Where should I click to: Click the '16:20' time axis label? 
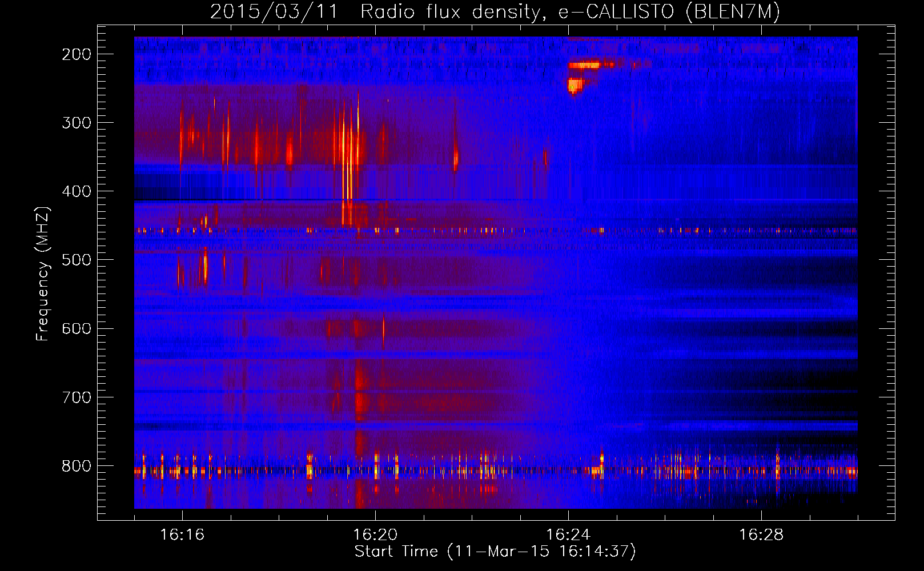tap(375, 534)
